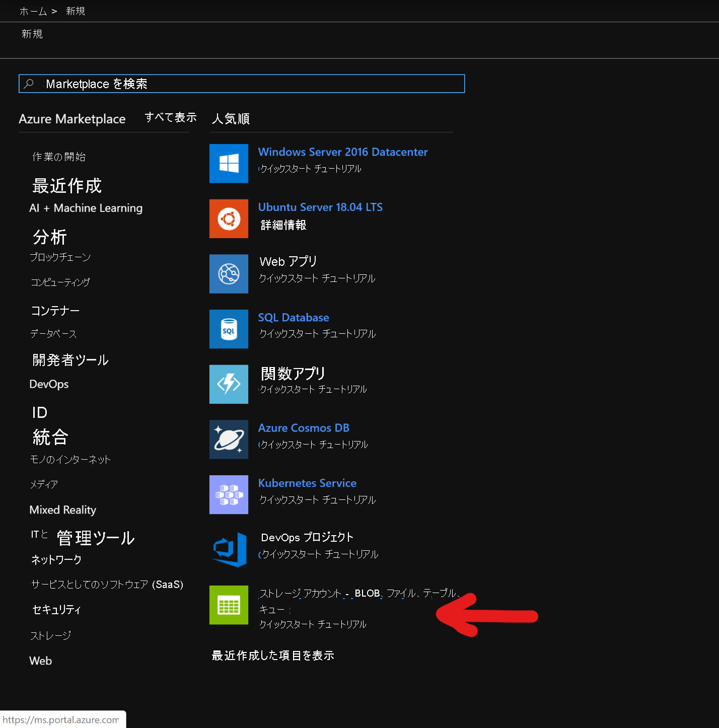Viewport: 719px width, 728px height.
Task: Select Mixed Reality category
Action: coord(63,510)
